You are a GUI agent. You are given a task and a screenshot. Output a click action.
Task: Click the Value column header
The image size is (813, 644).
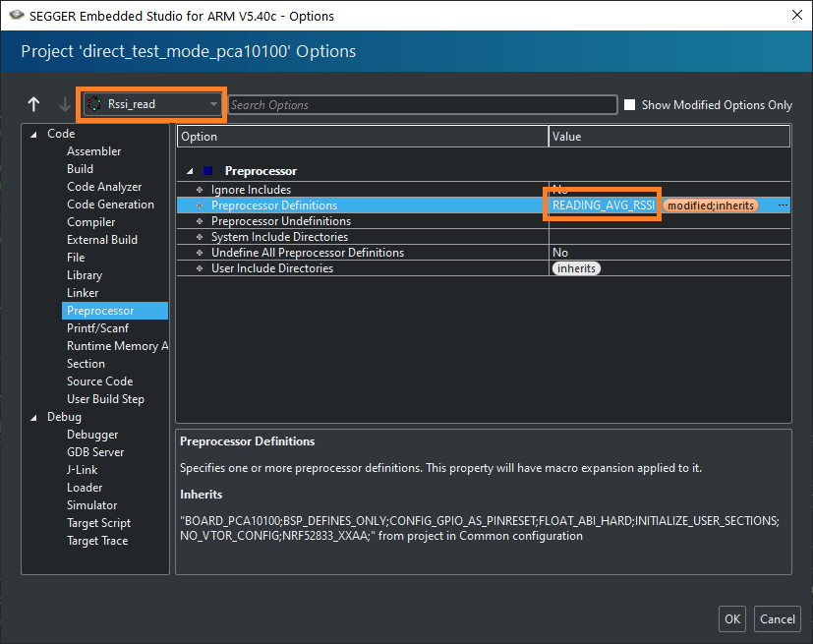pyautogui.click(x=669, y=137)
